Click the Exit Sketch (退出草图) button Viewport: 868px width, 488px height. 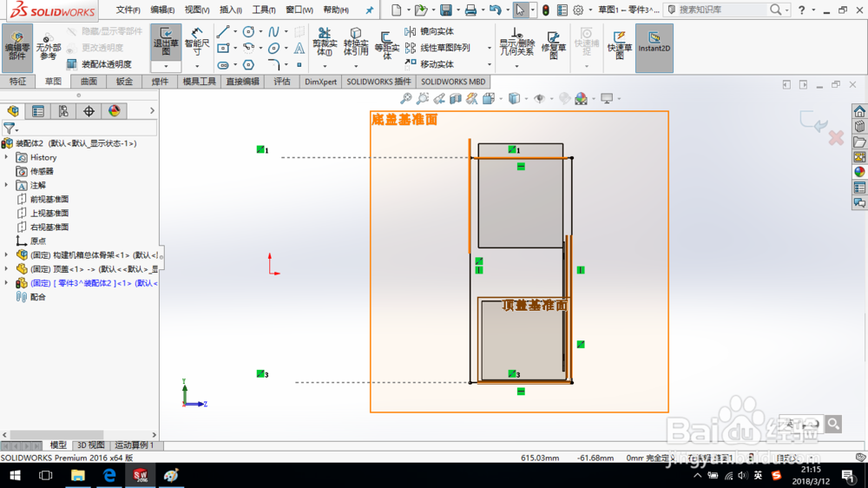(x=166, y=43)
